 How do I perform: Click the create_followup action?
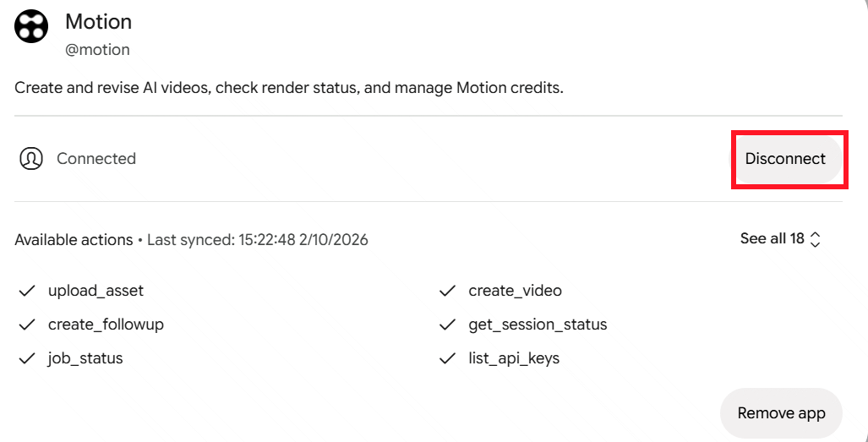tap(106, 325)
